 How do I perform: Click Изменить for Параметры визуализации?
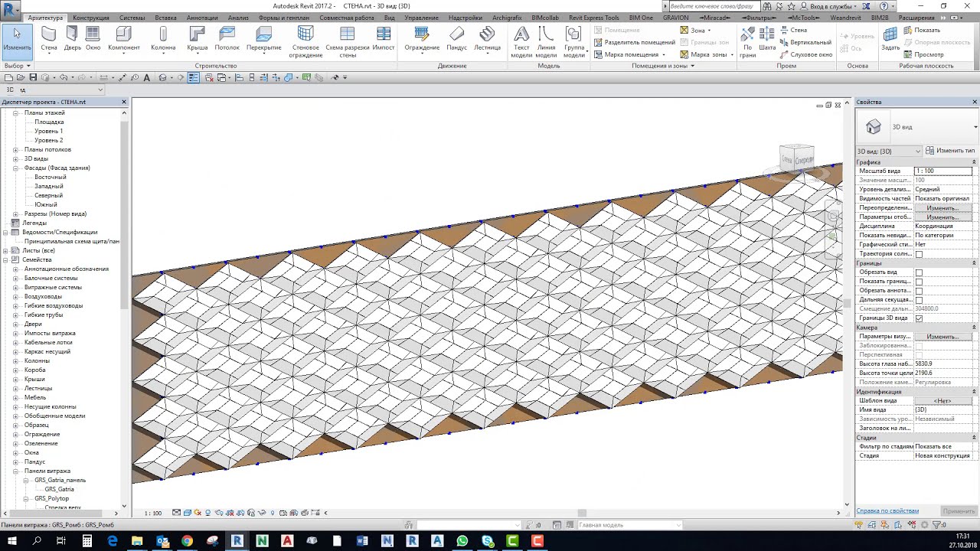point(942,337)
